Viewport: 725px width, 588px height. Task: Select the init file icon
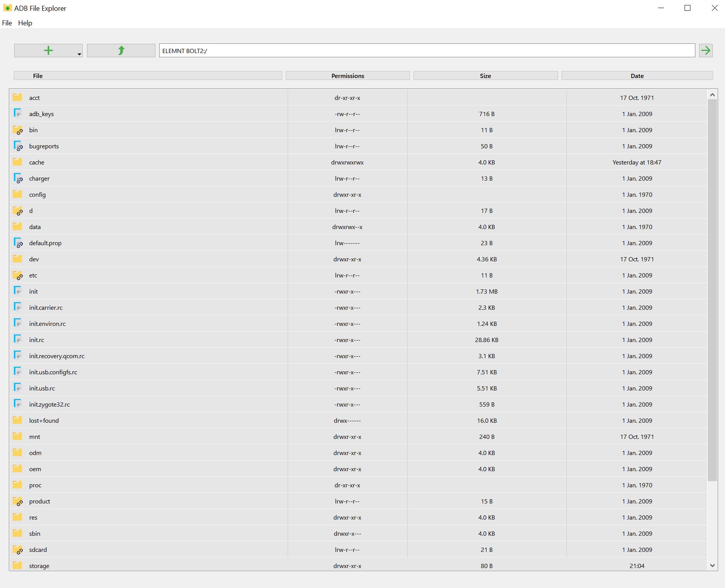pos(17,291)
